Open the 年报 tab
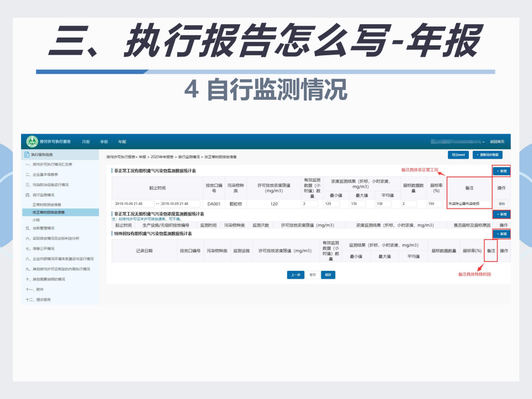 [122, 142]
